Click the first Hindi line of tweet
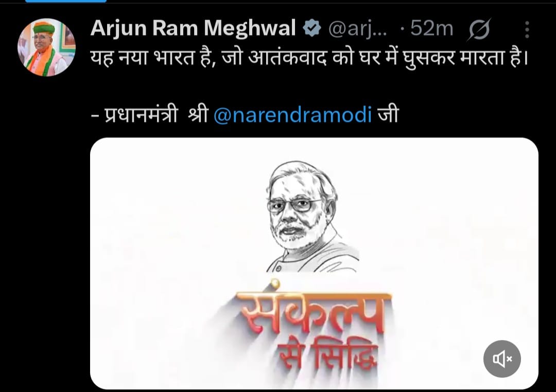The height and width of the screenshot is (392, 556). (309, 58)
